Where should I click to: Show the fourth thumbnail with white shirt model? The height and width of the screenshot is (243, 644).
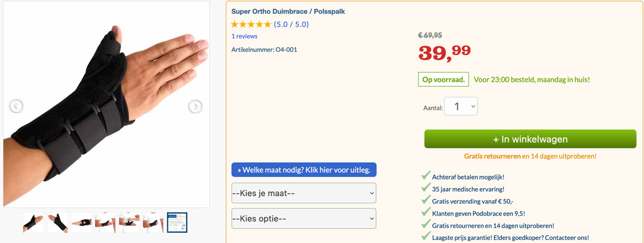click(x=105, y=223)
